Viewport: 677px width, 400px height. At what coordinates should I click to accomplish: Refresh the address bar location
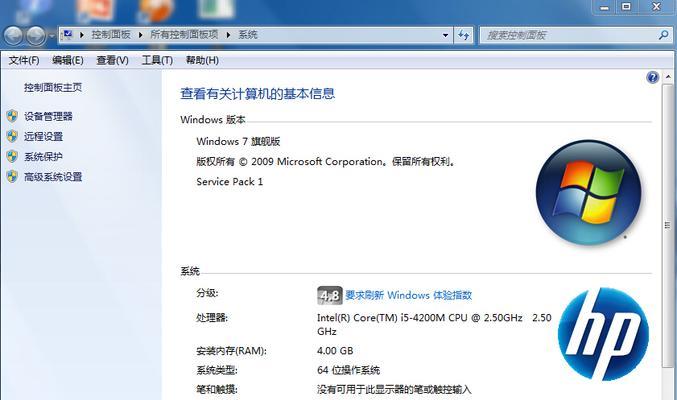[464, 35]
